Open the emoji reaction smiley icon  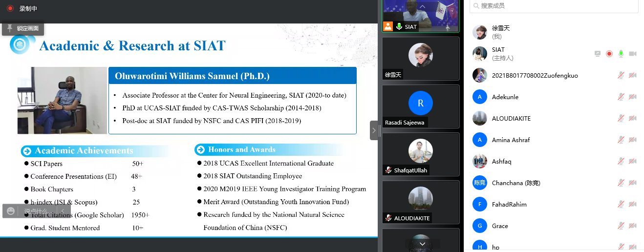click(x=11, y=211)
